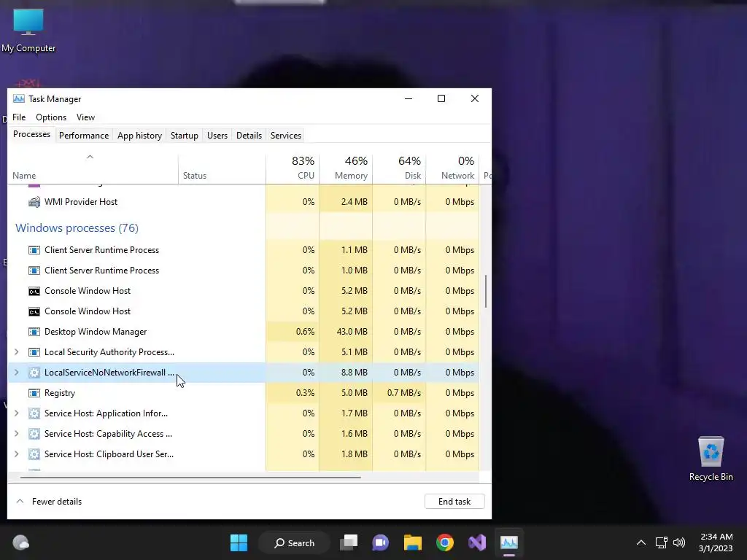Click the End task button
The height and width of the screenshot is (560, 747).
[454, 502]
